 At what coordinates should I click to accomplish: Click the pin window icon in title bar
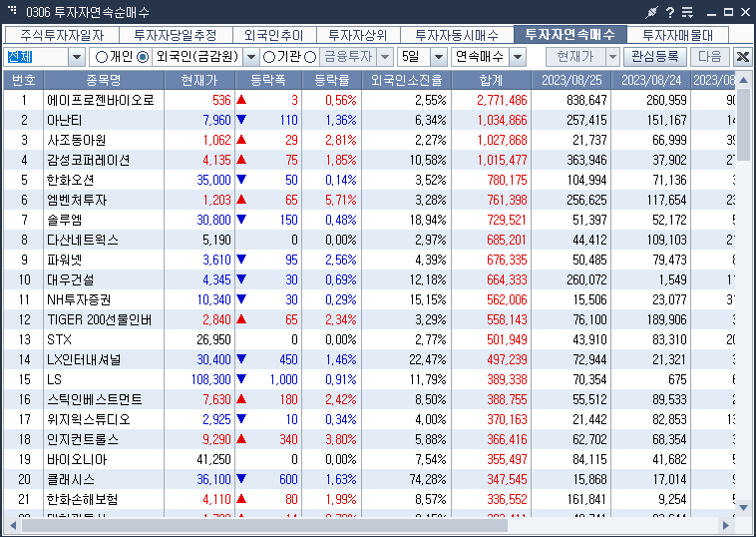[651, 12]
